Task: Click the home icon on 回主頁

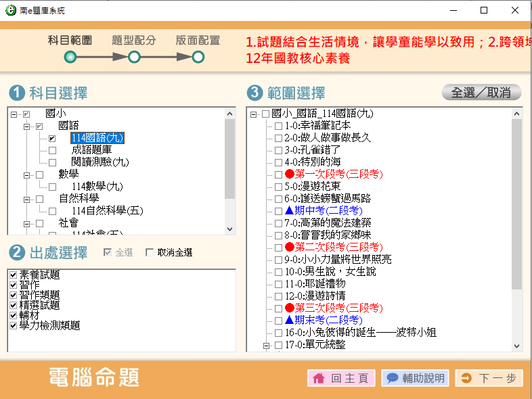Action: point(319,379)
